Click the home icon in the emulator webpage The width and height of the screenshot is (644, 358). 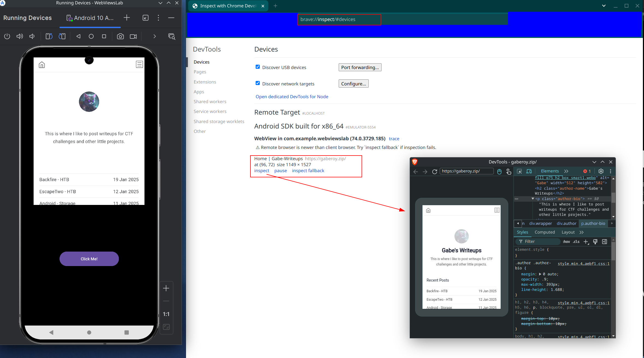(42, 65)
